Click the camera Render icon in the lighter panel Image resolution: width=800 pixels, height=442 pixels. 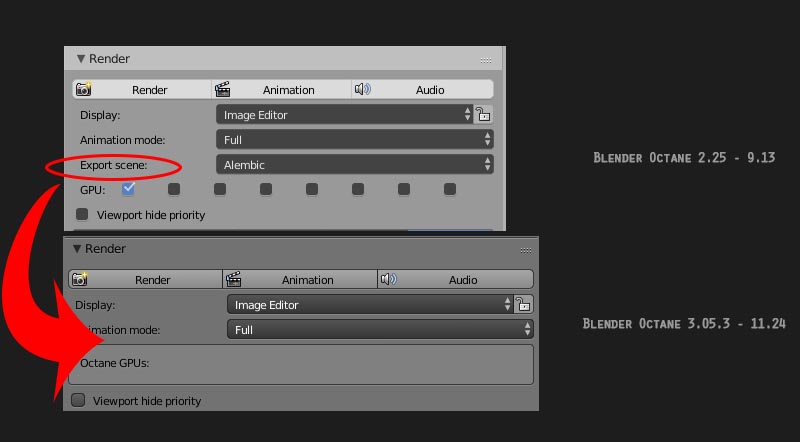(x=84, y=89)
